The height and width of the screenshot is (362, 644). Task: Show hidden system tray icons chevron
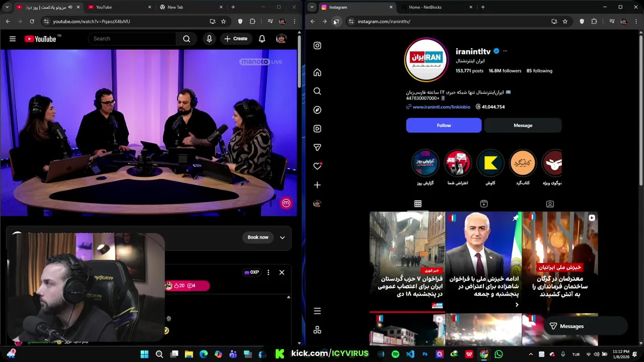point(531,354)
